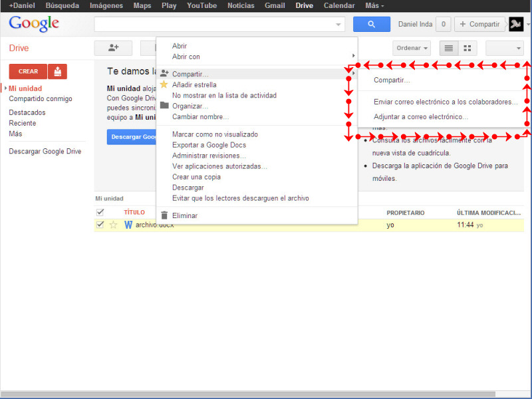Open Calendar in top bar
532x399 pixels.
339,6
